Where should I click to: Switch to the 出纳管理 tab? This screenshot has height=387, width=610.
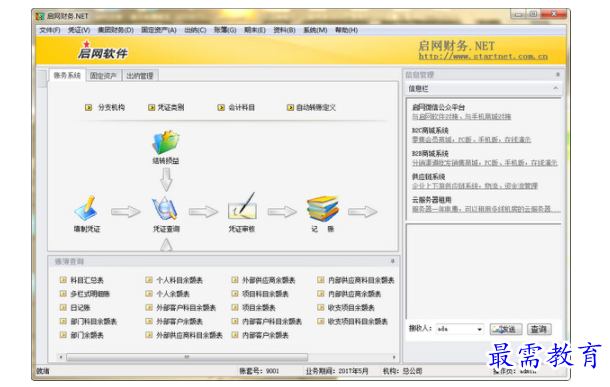coord(140,75)
